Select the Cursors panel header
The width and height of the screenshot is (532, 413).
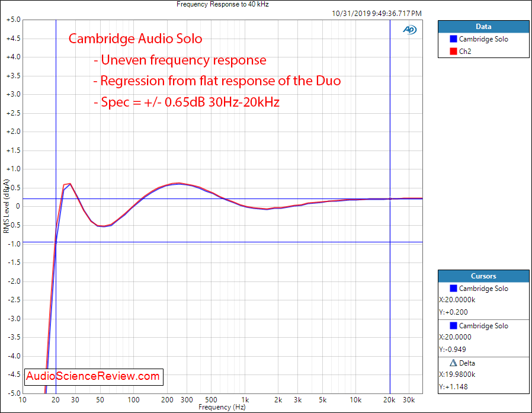(483, 276)
